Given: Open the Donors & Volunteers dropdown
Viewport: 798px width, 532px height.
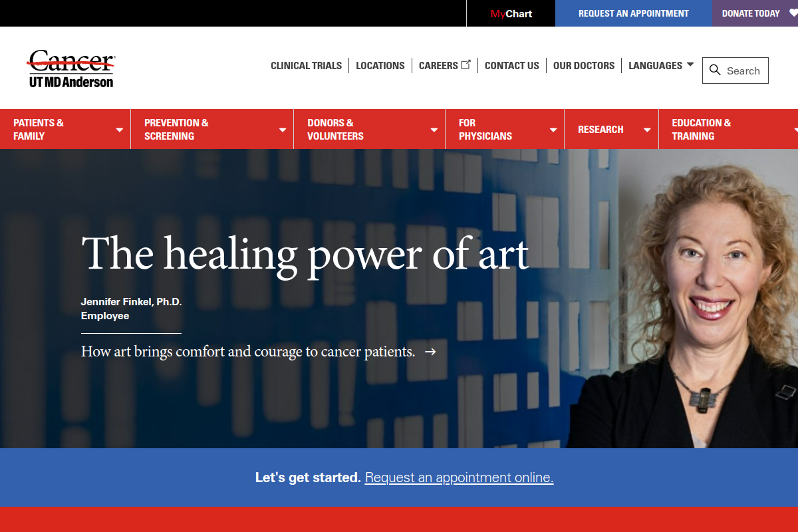Looking at the screenshot, I should [x=369, y=129].
